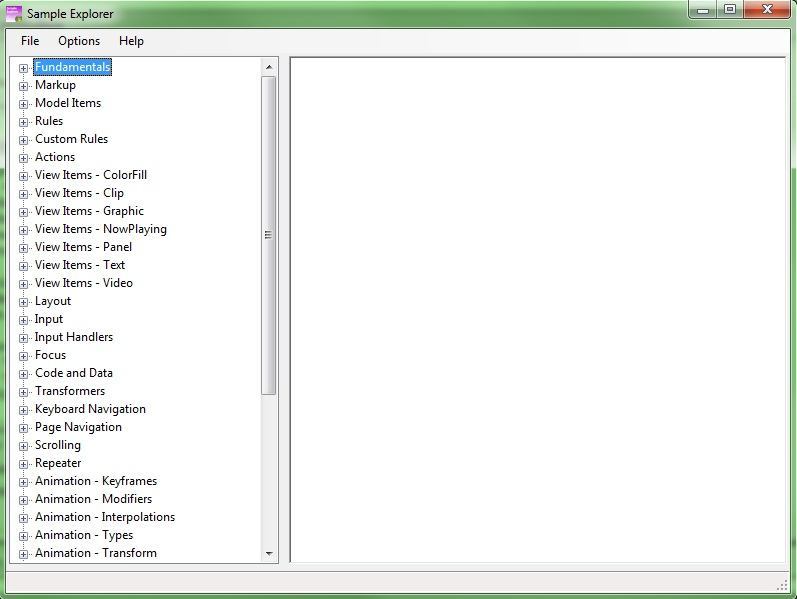Open the Help menu
Viewport: 797px width, 599px height.
pyautogui.click(x=131, y=41)
